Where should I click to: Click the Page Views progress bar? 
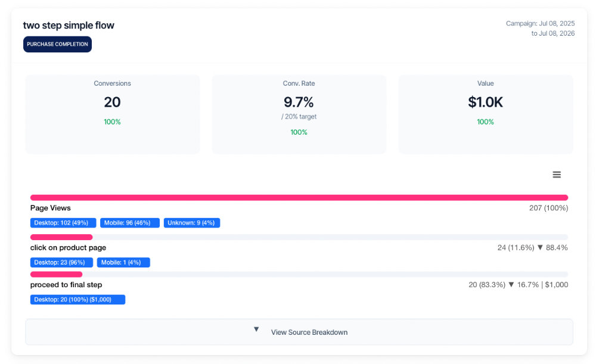(x=299, y=198)
